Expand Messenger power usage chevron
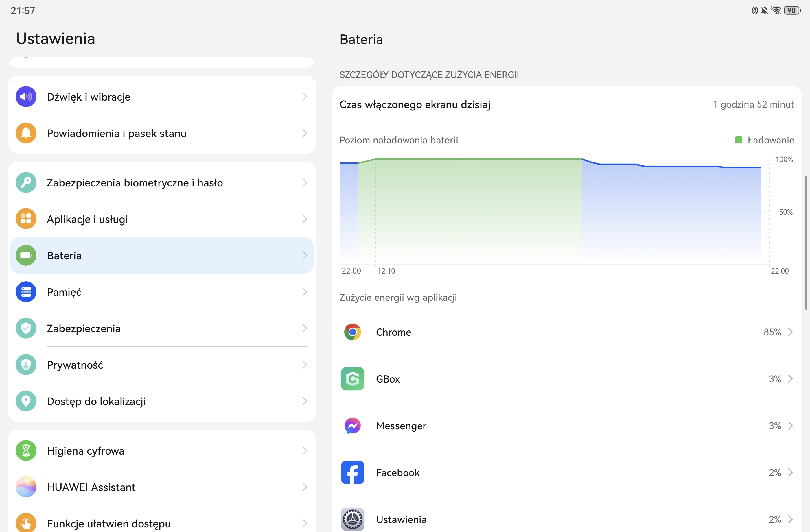This screenshot has width=810, height=532. tap(790, 426)
